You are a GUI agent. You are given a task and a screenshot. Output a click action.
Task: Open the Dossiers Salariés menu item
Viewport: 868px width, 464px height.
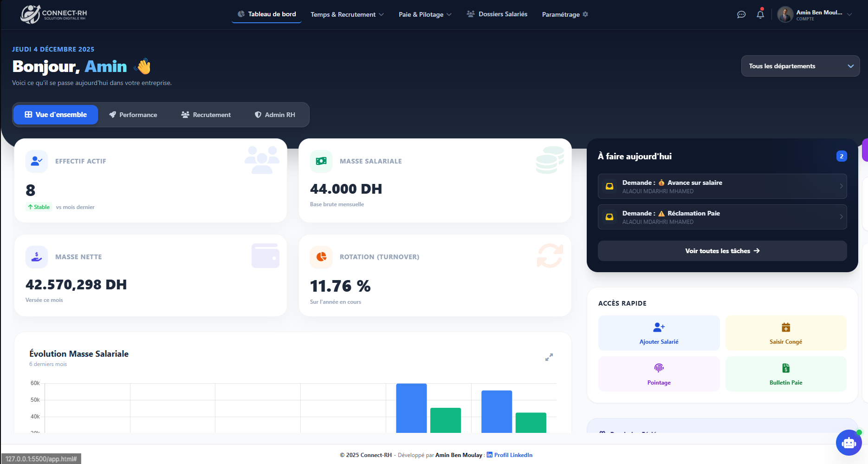[x=496, y=14]
